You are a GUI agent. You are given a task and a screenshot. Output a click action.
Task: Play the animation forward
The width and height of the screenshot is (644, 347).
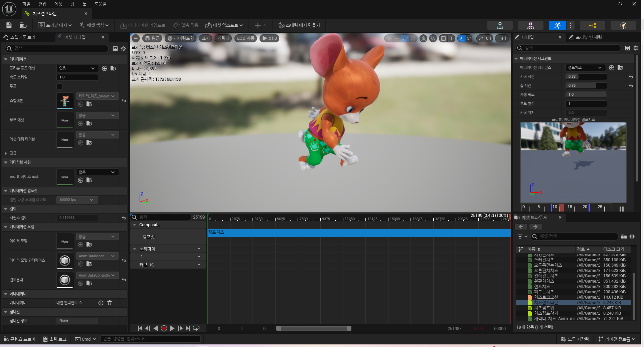coord(172,328)
